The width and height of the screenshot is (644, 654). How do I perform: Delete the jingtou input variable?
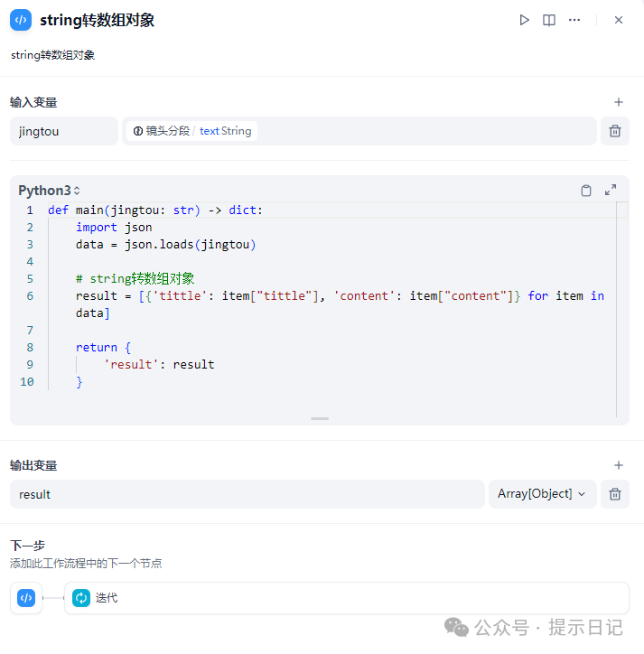coord(615,131)
